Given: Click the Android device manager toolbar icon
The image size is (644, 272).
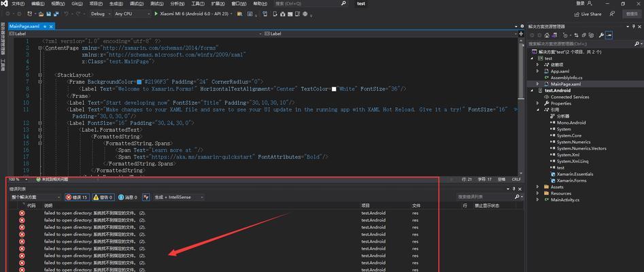Looking at the screenshot, I should (275, 14).
